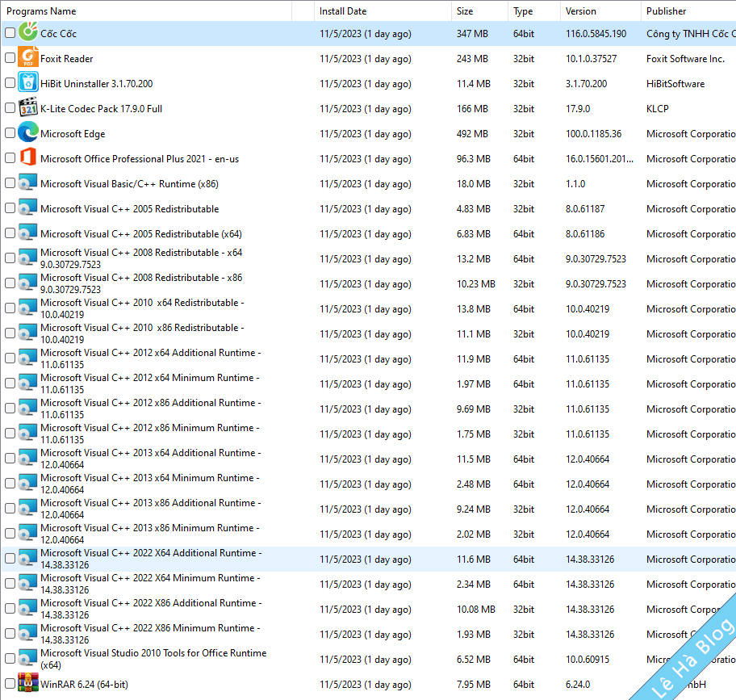Image resolution: width=736 pixels, height=700 pixels.
Task: Click the Version column header
Action: point(581,11)
